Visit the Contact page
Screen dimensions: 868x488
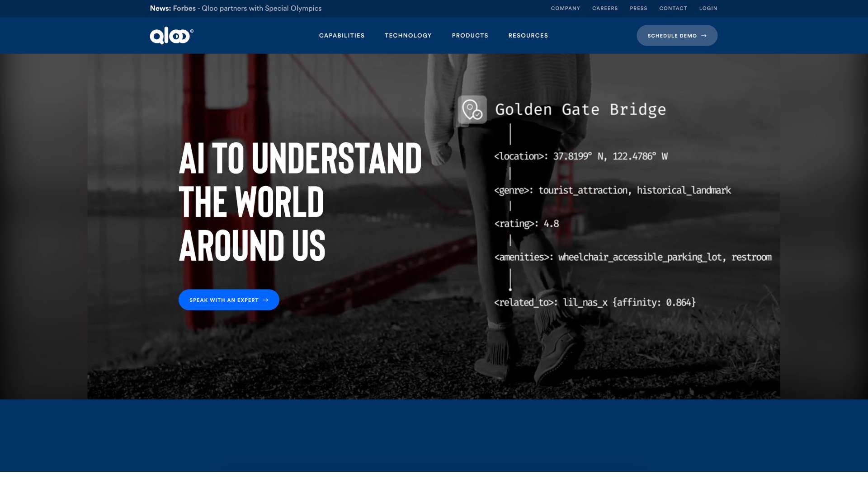click(x=673, y=9)
